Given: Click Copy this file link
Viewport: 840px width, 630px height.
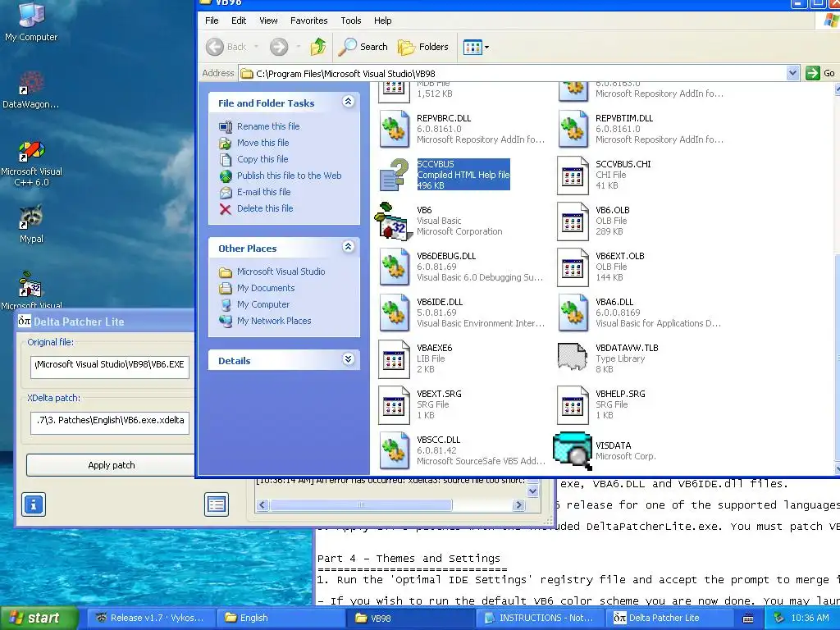Looking at the screenshot, I should click(x=262, y=159).
